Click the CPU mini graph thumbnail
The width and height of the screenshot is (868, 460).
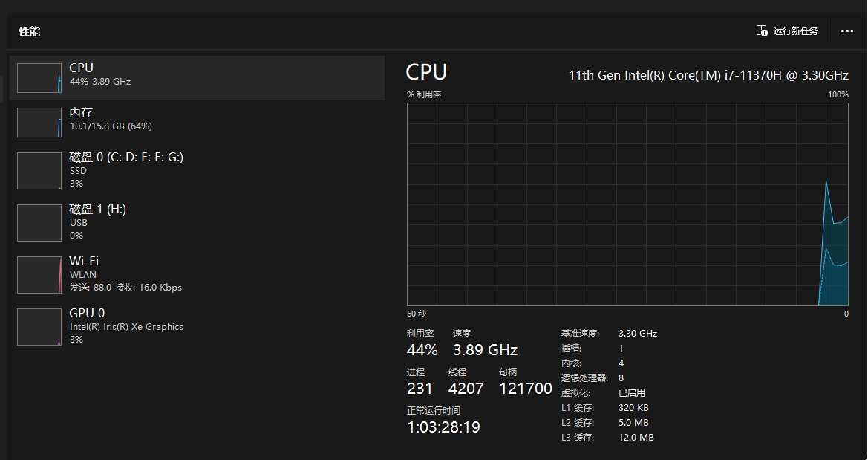click(x=39, y=78)
